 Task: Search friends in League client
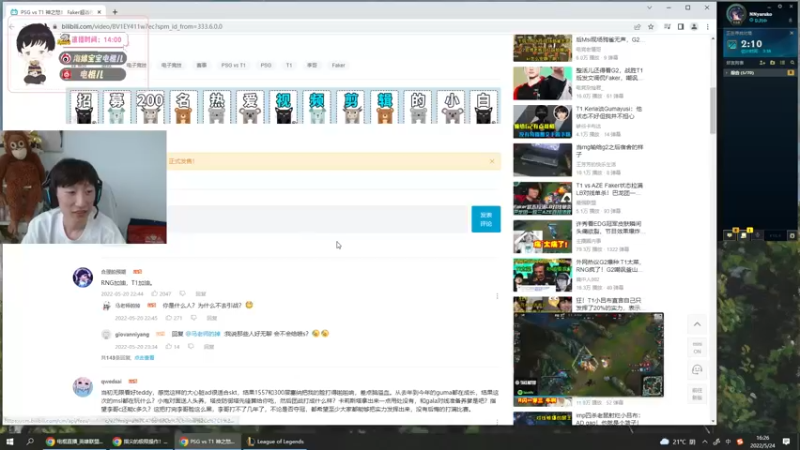(x=792, y=63)
